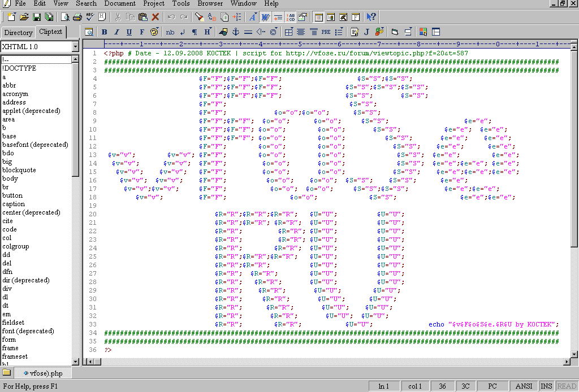Screen dimensions: 579x392
Task: Click the Italic HTML tag button
Action: point(117,32)
